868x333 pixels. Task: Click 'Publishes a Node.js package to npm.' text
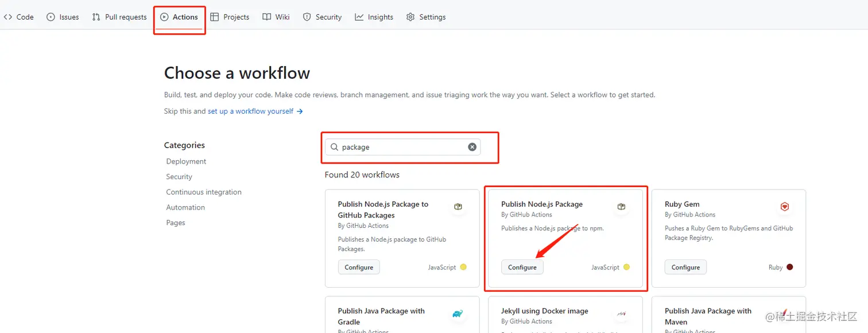(x=552, y=229)
